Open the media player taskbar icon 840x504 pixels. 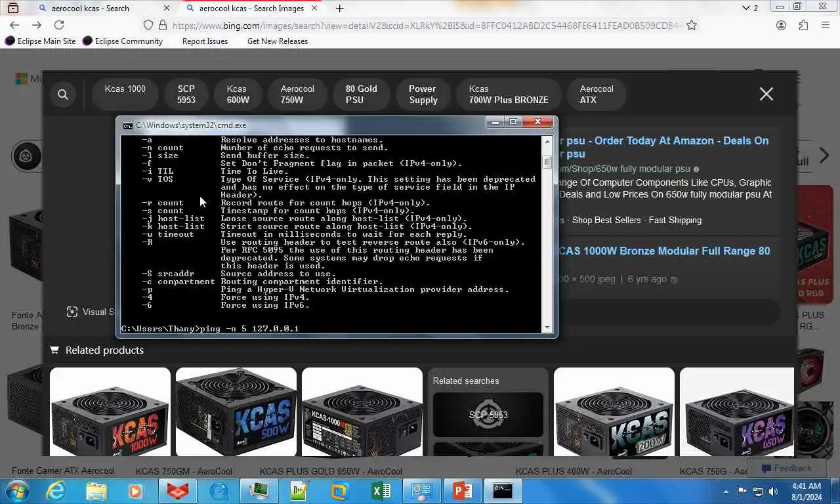[x=136, y=491]
